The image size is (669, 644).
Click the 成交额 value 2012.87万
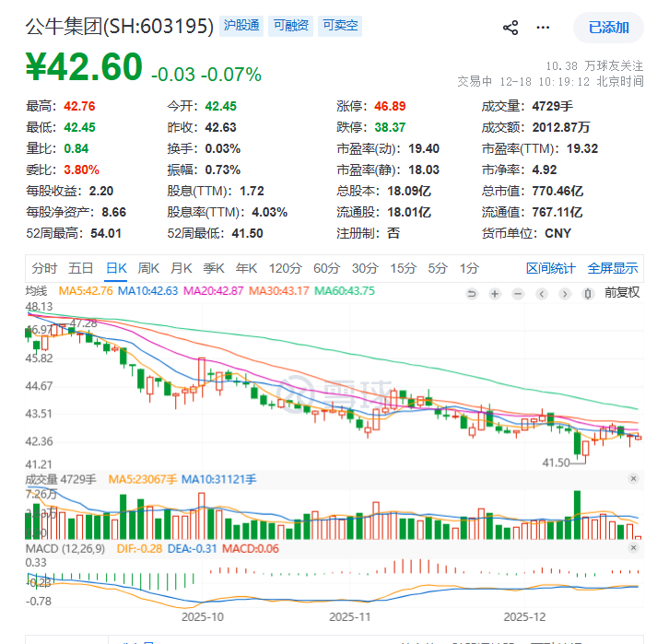561,127
